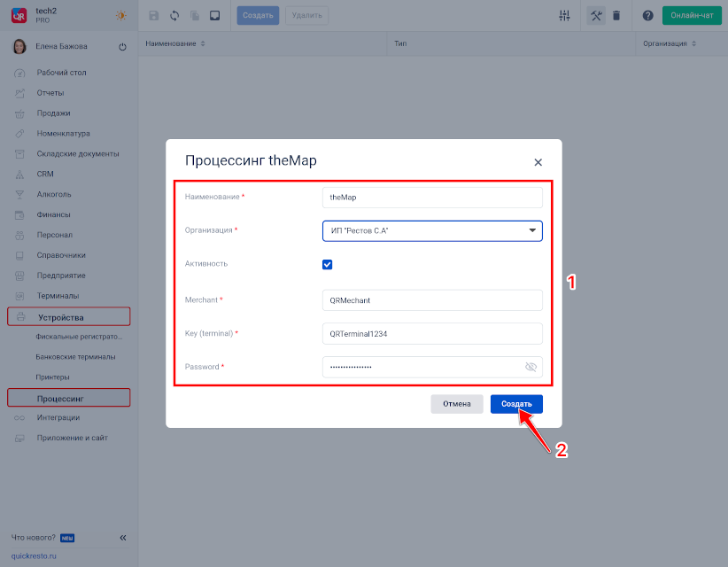Click the Складские документы box icon
The height and width of the screenshot is (567, 728).
click(x=19, y=154)
